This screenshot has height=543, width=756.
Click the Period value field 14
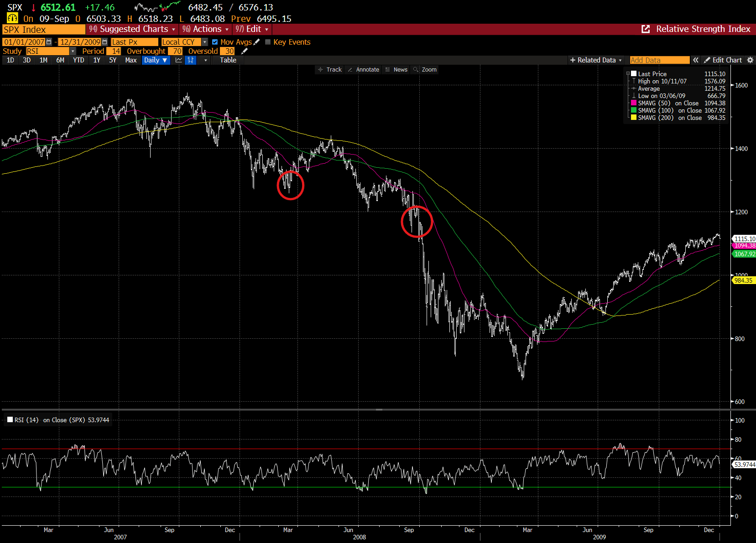(x=114, y=51)
